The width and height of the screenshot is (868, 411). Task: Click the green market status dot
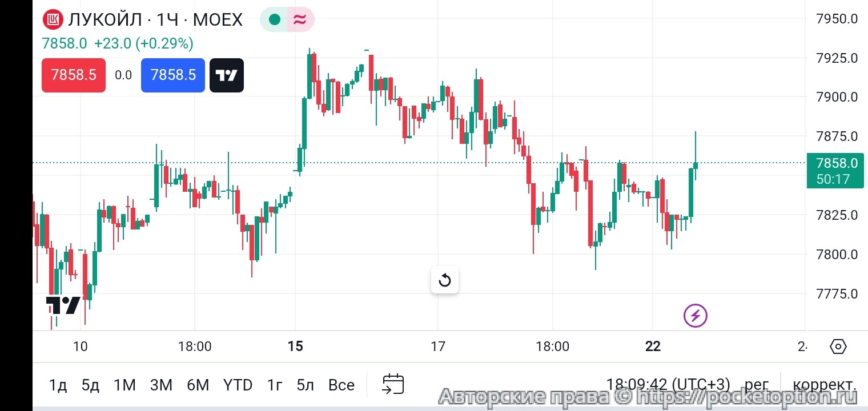coord(275,20)
